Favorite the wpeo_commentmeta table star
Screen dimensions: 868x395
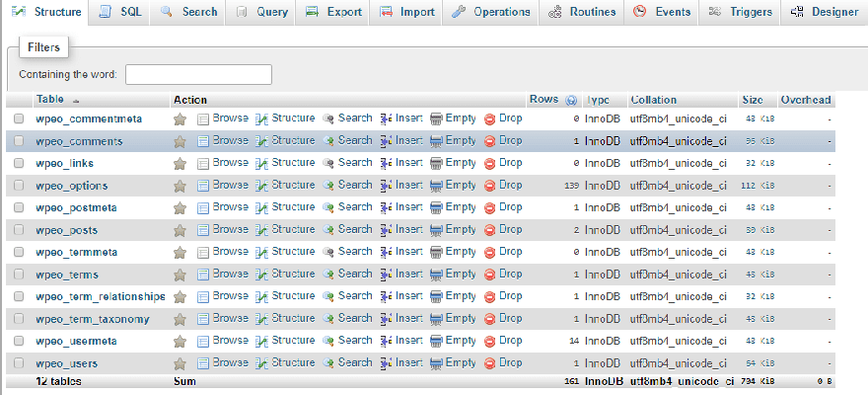coord(180,119)
